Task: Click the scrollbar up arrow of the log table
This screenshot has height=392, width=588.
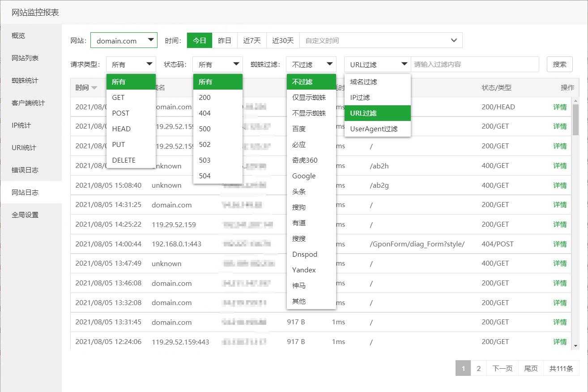Action: pos(575,100)
